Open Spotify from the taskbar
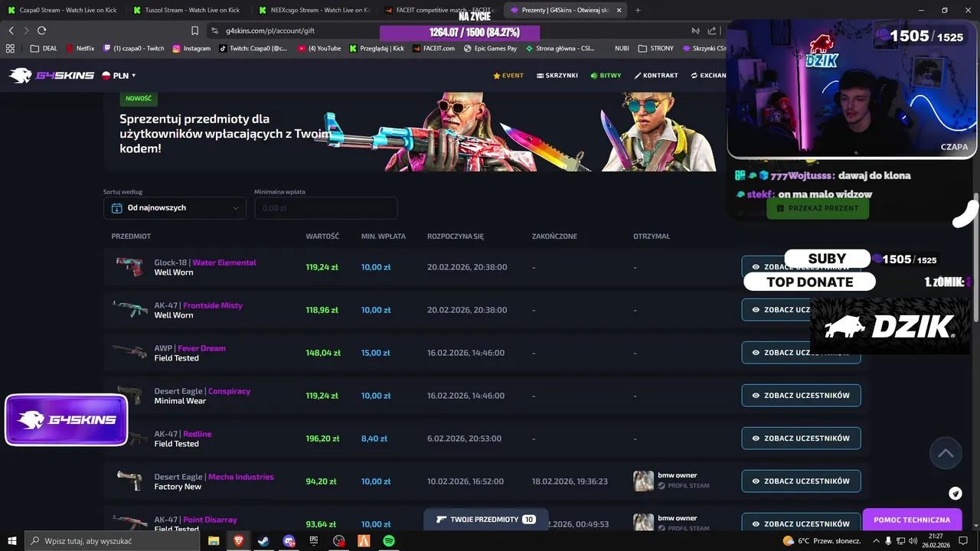This screenshot has width=980, height=551. 389,541
